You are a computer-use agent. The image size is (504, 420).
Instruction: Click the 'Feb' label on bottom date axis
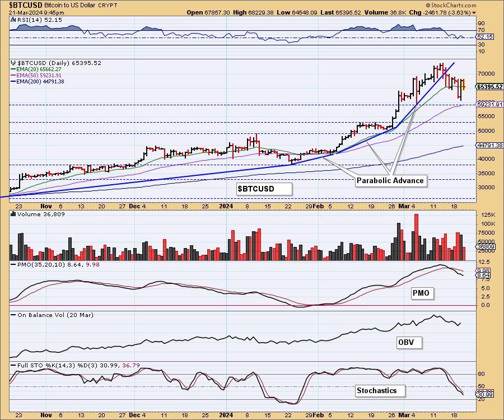pos(318,415)
